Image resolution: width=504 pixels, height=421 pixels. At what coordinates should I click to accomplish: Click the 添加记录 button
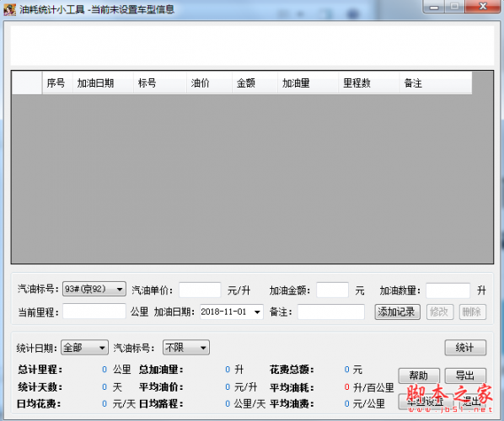coord(397,312)
